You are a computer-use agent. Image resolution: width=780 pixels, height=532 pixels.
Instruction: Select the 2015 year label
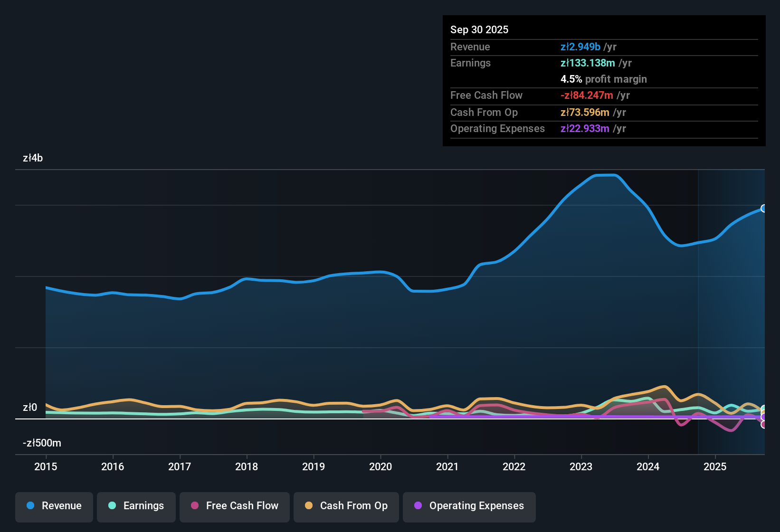(x=46, y=467)
